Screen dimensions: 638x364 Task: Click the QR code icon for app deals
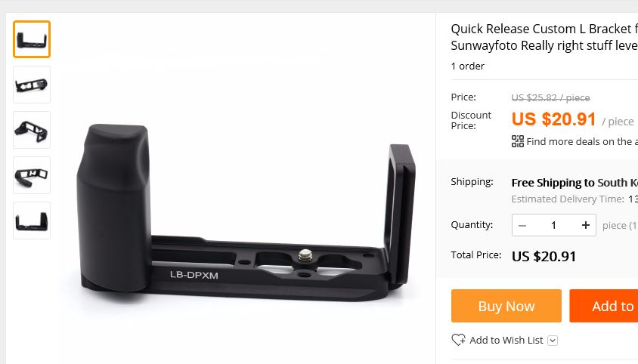pyautogui.click(x=518, y=141)
